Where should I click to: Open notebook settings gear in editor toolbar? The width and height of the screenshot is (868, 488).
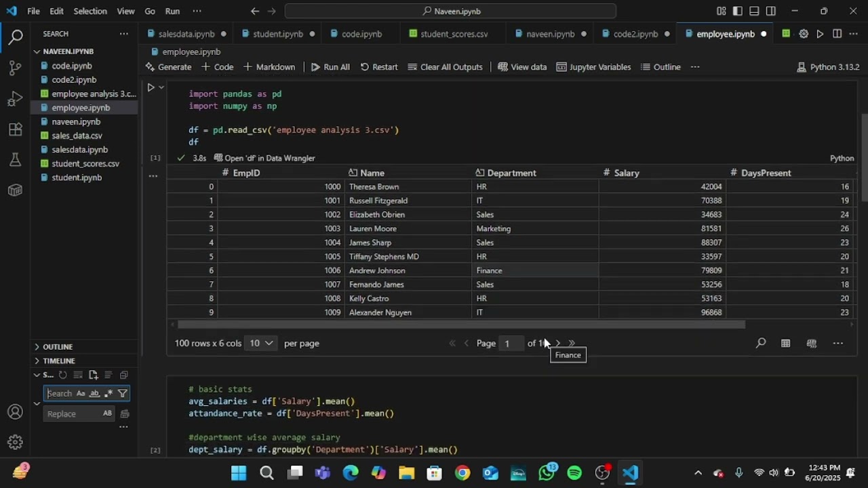(x=804, y=34)
